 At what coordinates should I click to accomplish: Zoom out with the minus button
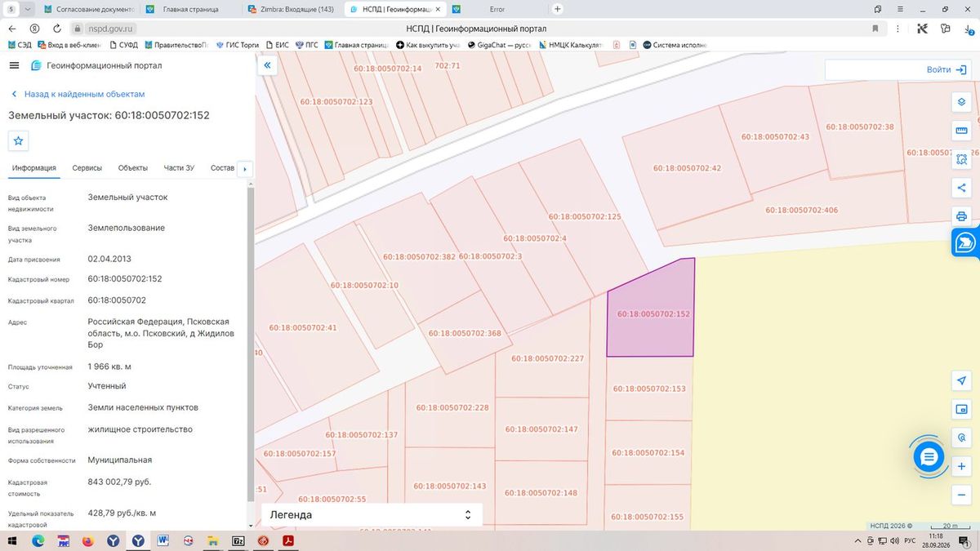point(961,495)
